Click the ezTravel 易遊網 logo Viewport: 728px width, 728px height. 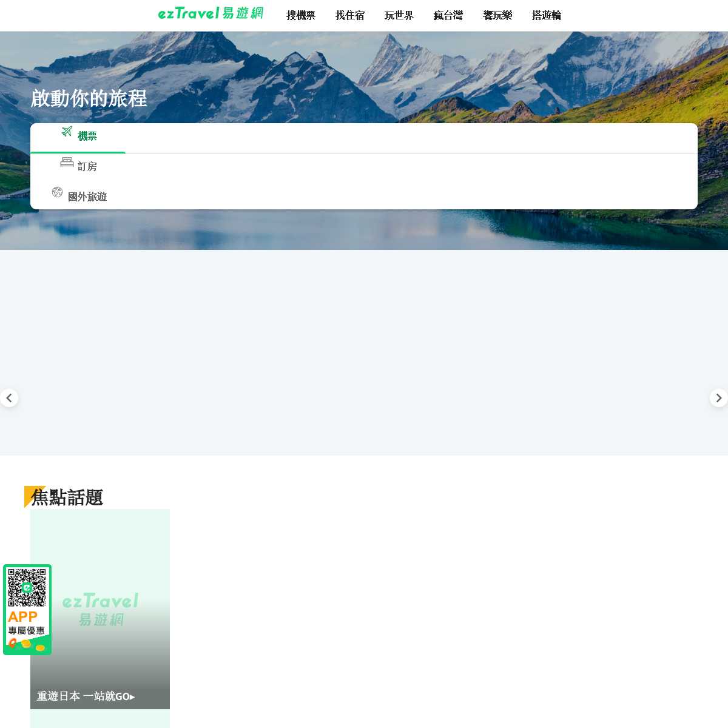(x=211, y=13)
